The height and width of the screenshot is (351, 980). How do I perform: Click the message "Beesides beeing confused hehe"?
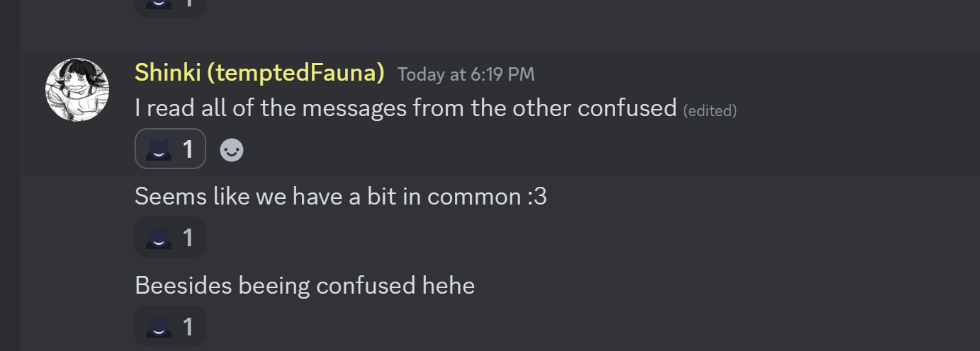pyautogui.click(x=305, y=285)
